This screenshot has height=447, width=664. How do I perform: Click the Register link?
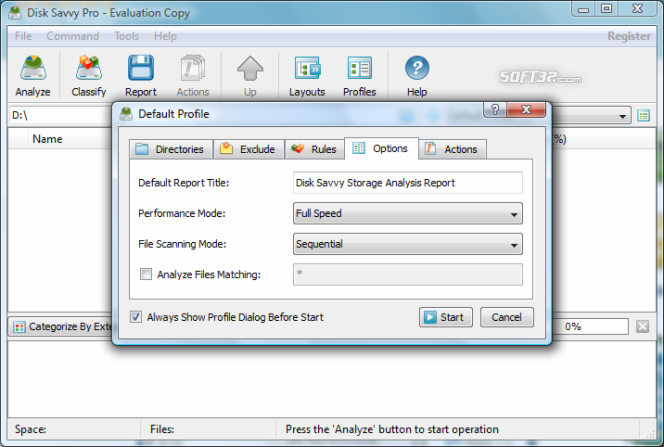[629, 36]
